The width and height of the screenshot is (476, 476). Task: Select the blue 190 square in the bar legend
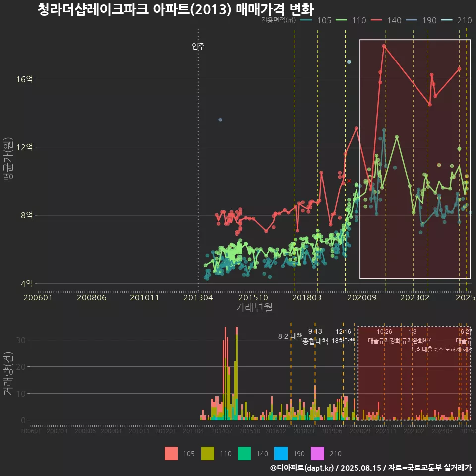tap(281, 454)
